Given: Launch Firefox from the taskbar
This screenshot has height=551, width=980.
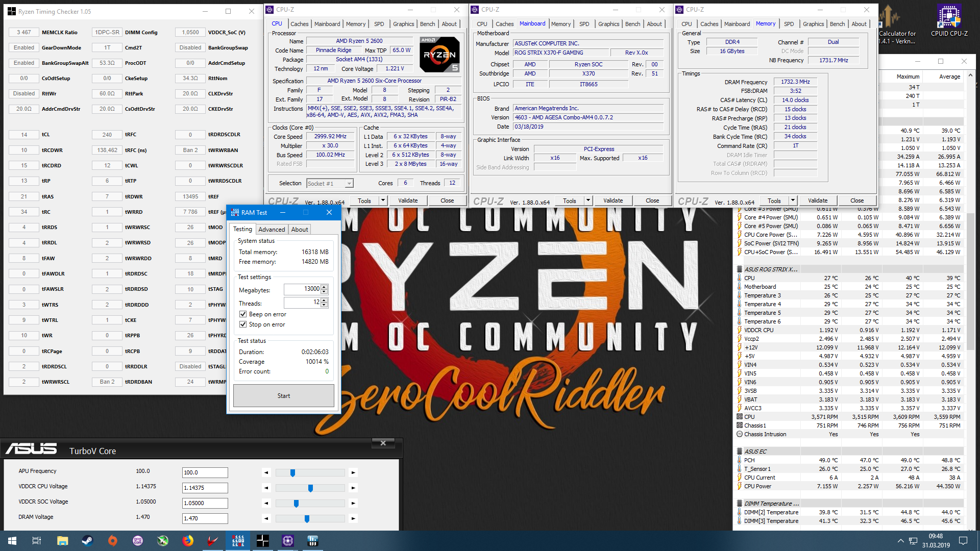Looking at the screenshot, I should pos(188,541).
